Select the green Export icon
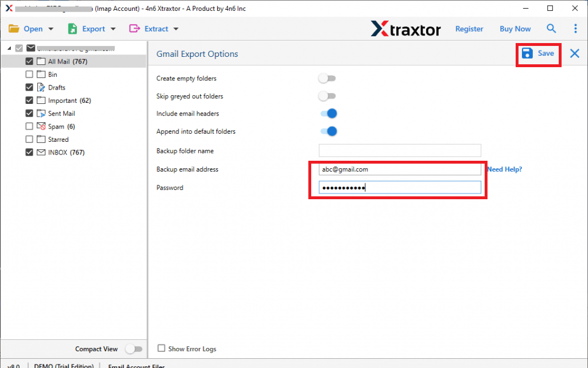This screenshot has width=588, height=368. click(x=72, y=28)
